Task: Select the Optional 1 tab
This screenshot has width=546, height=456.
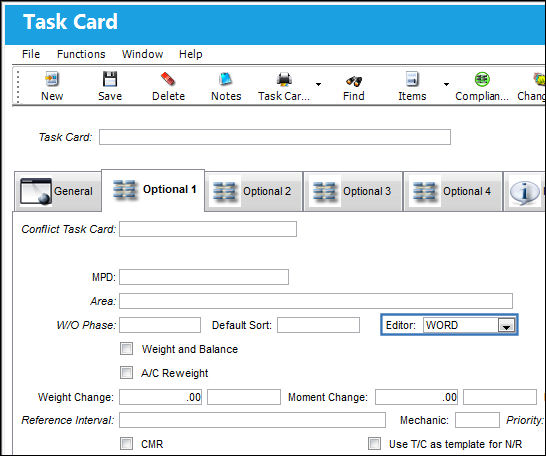Action: (x=153, y=190)
